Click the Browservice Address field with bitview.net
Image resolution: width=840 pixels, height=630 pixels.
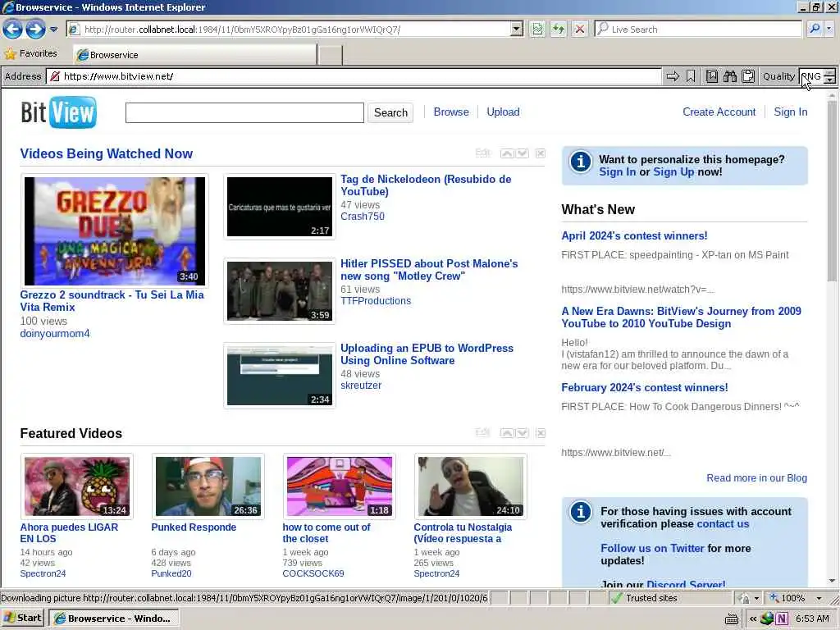pos(354,76)
